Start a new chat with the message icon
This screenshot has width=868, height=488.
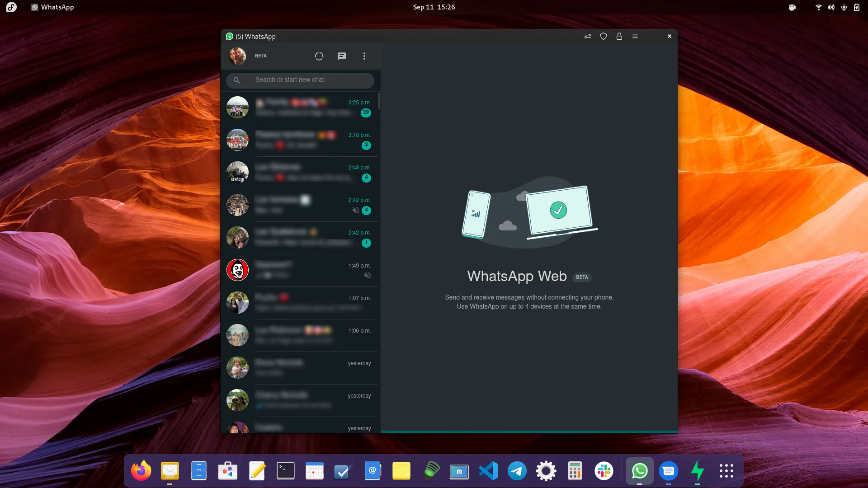(342, 56)
